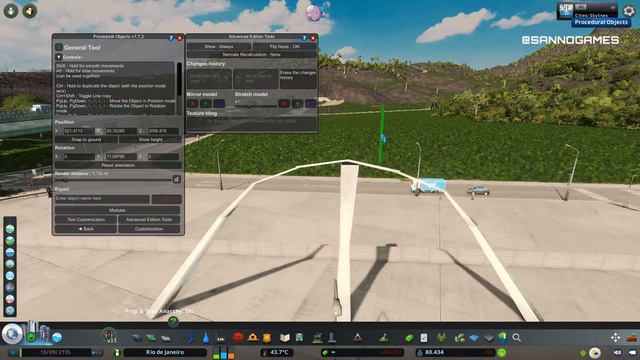
Task: Toggle Mirror model blue Z axis
Action: (219, 103)
